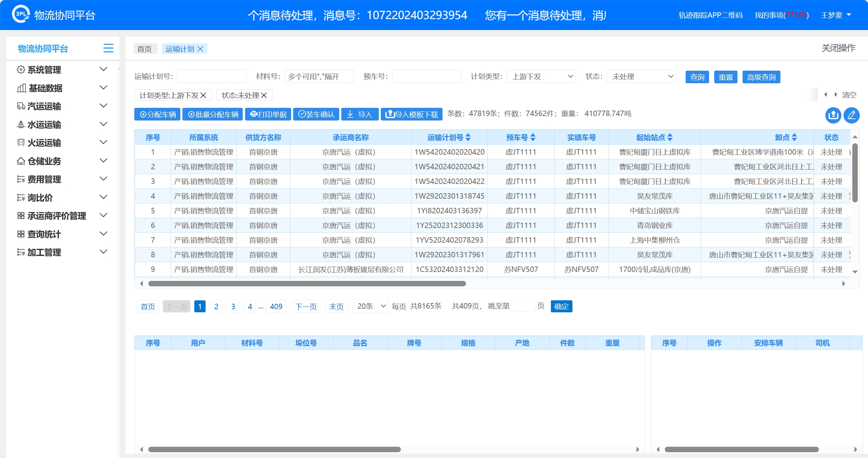
Task: Click the 装车确认 button
Action: tap(316, 114)
